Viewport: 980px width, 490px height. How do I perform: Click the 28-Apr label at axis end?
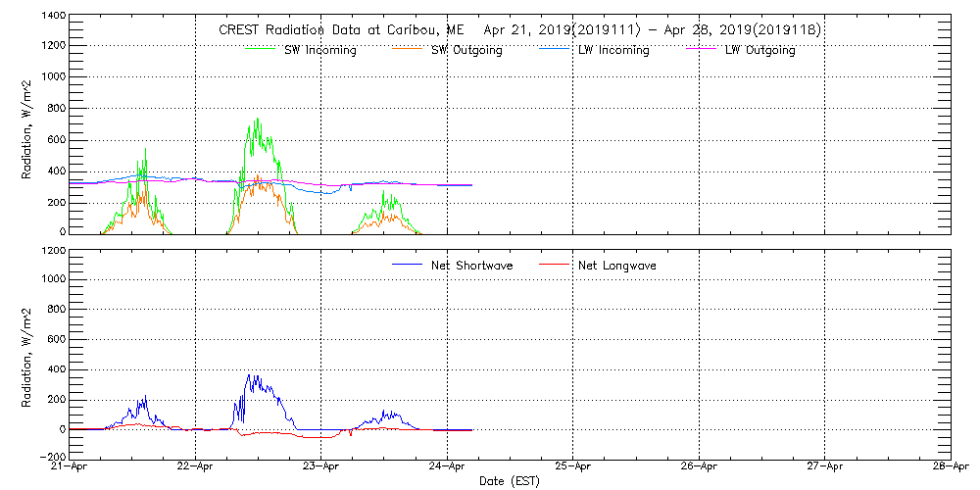pyautogui.click(x=949, y=467)
